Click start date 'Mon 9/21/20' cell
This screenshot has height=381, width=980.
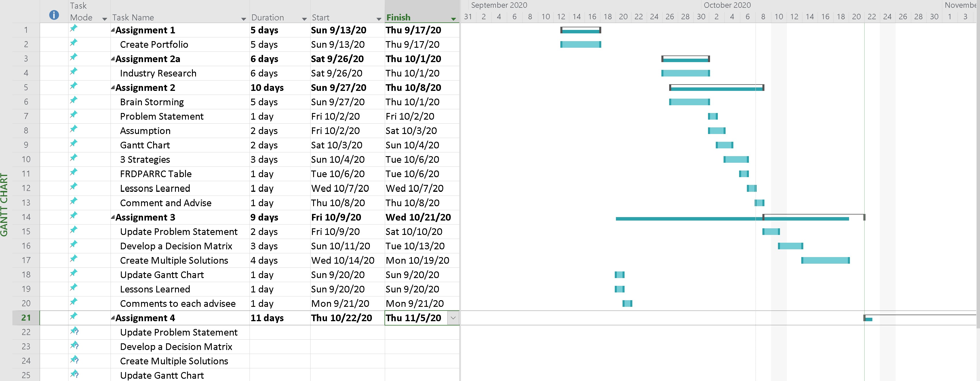click(347, 304)
